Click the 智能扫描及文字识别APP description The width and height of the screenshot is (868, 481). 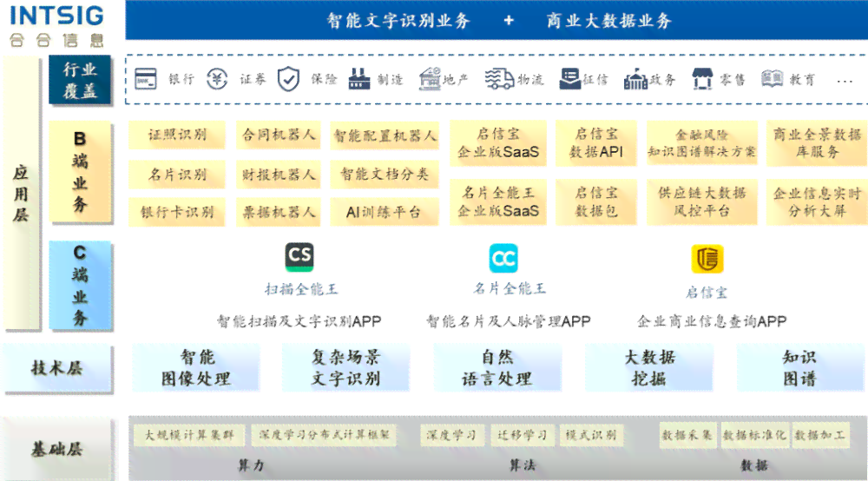(x=299, y=321)
